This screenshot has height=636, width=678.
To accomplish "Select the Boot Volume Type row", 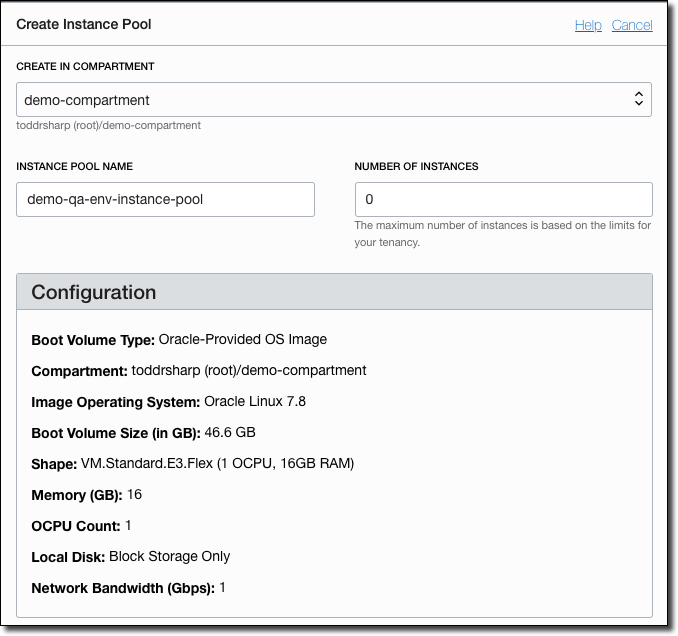I will [179, 339].
